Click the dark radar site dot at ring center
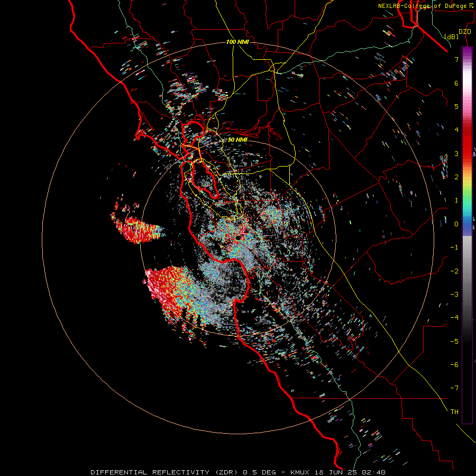 pos(238,238)
